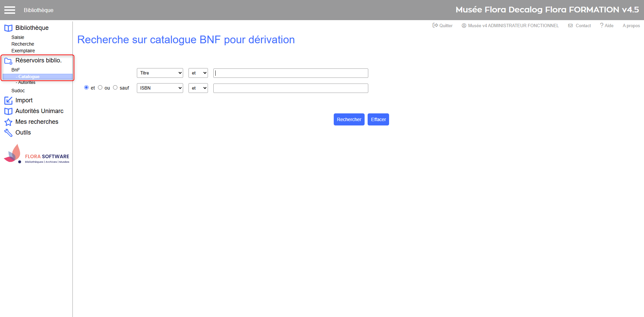Image resolution: width=644 pixels, height=317 pixels.
Task: Click the Autorités Unimarc book icon
Action: click(x=8, y=111)
